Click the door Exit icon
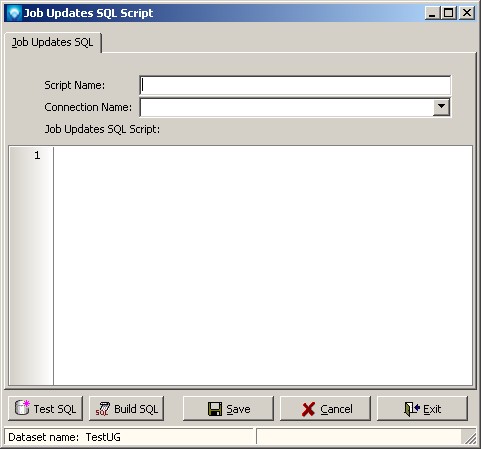 pyautogui.click(x=412, y=409)
